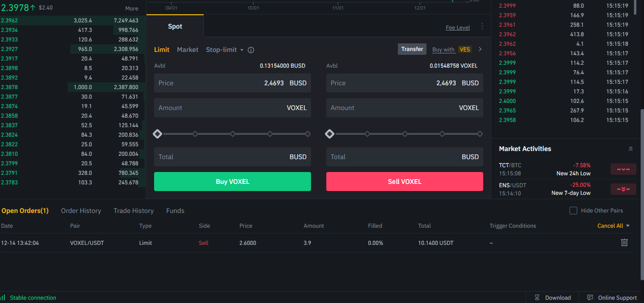Tick the Hide Other Pairs checkbox
Viewport: 644px width, 303px height.
(x=573, y=211)
